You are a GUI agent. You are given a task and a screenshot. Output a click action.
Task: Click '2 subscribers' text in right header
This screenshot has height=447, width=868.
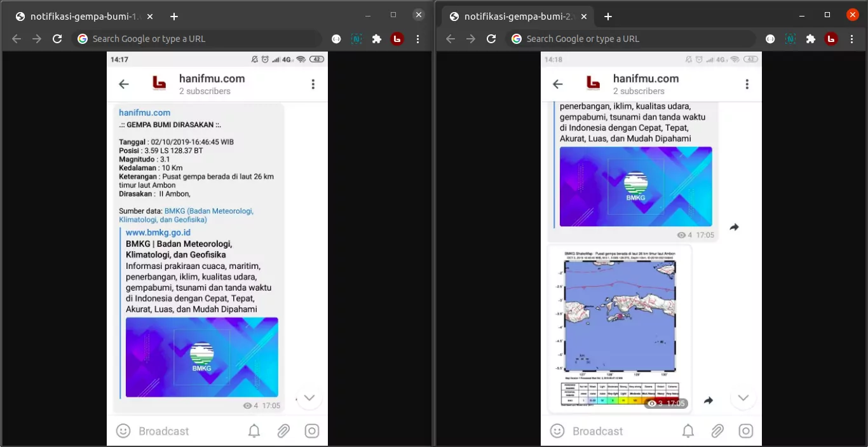[639, 91]
